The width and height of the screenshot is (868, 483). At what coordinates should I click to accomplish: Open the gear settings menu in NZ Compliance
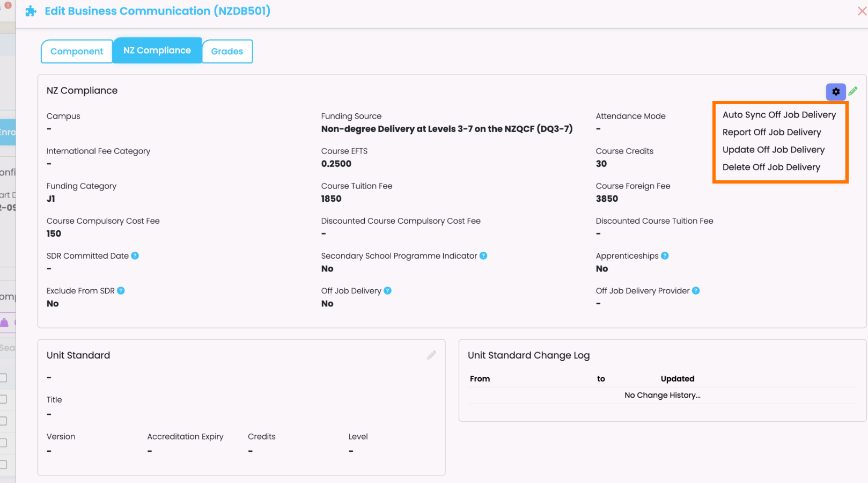pos(835,92)
